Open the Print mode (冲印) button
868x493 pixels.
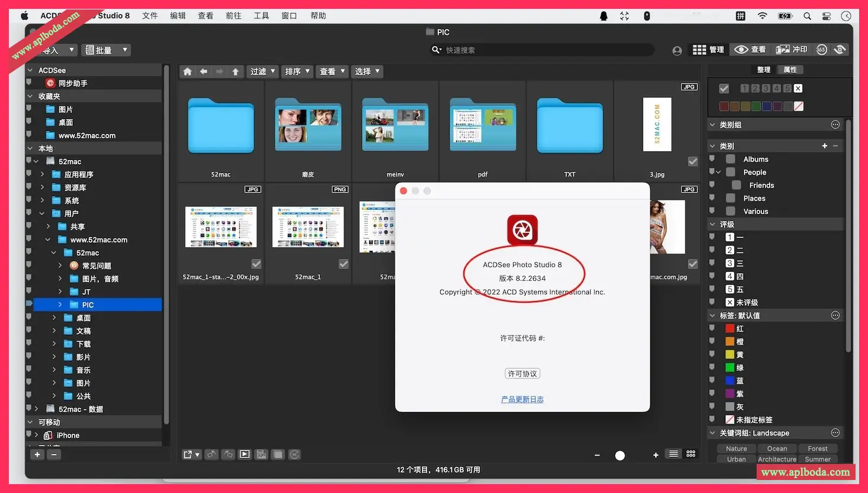pos(792,50)
